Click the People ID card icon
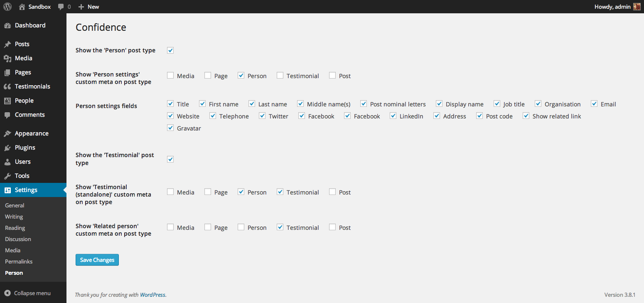 tap(7, 101)
